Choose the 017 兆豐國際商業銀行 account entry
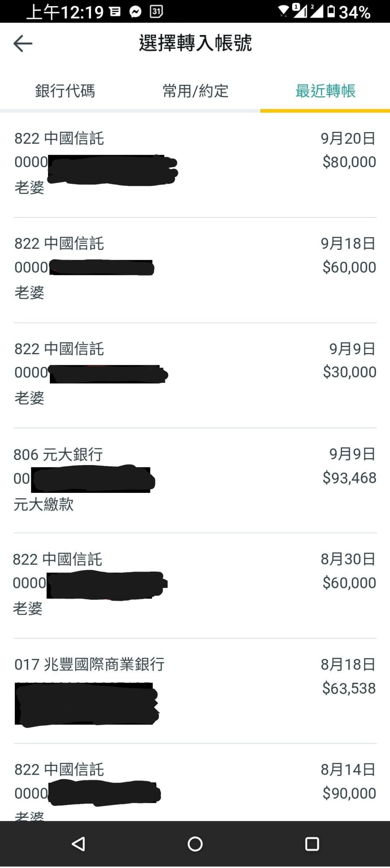 [195, 689]
